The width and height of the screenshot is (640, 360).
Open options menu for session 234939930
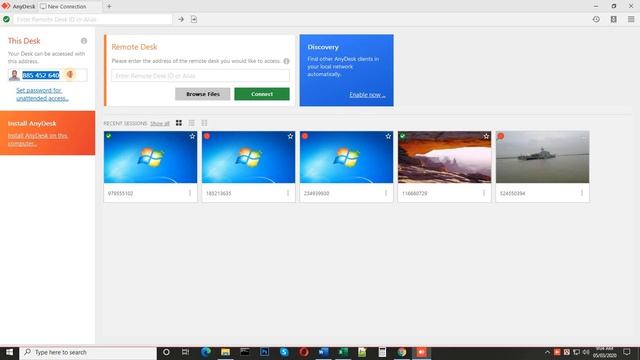(386, 193)
